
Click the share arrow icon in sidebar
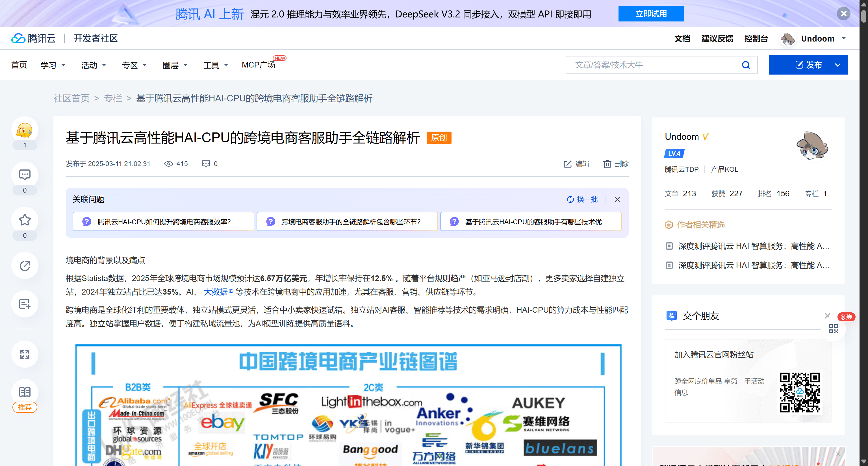[x=25, y=266]
